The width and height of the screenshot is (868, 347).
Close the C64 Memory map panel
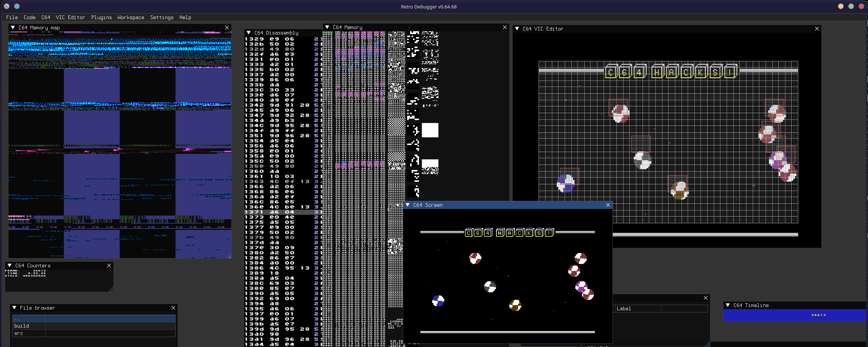coord(227,28)
